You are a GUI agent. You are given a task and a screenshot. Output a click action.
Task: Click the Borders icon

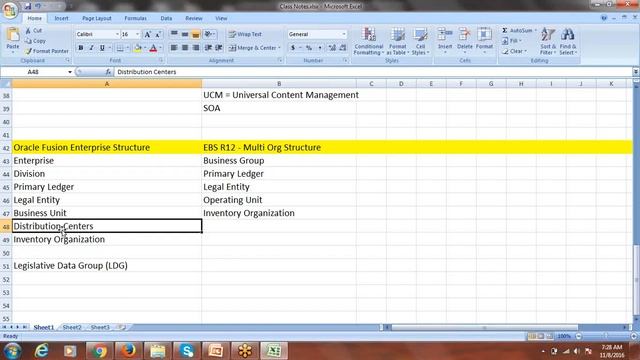(x=120, y=48)
